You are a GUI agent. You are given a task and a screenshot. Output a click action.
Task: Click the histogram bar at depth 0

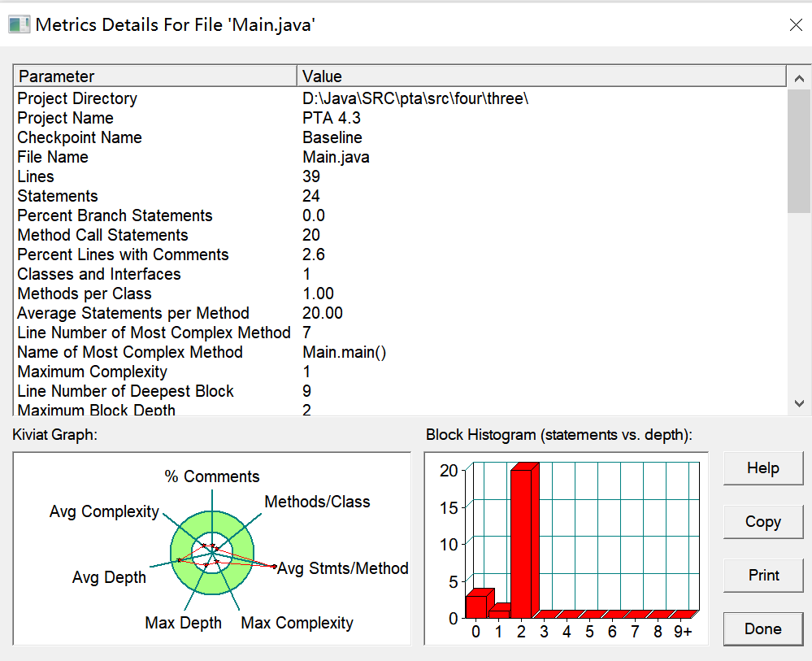pos(479,605)
